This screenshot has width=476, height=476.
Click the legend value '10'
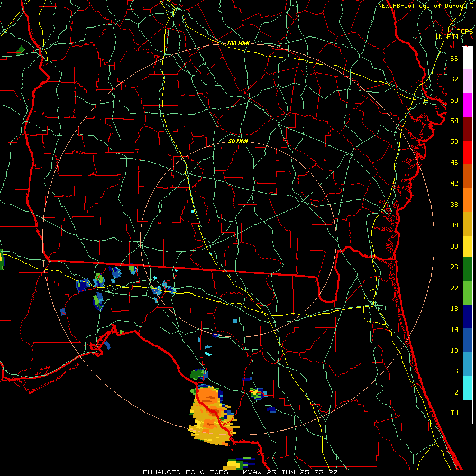(454, 350)
